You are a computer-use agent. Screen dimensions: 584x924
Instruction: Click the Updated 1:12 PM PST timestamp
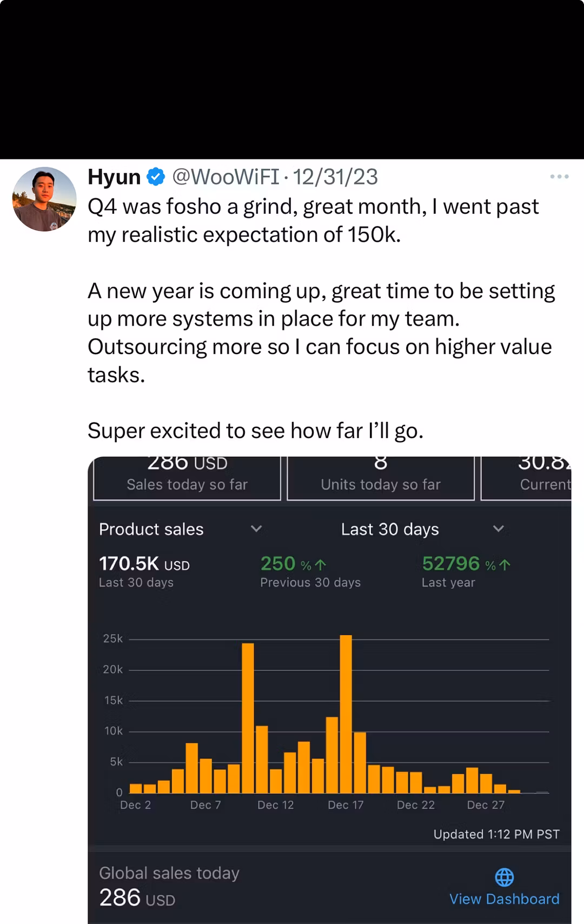click(x=496, y=834)
